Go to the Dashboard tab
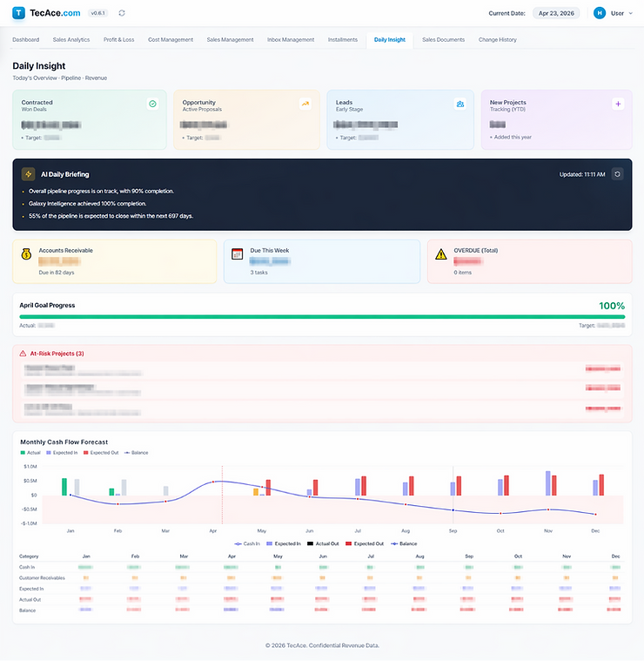Viewport: 644px width, 661px height. 26,40
